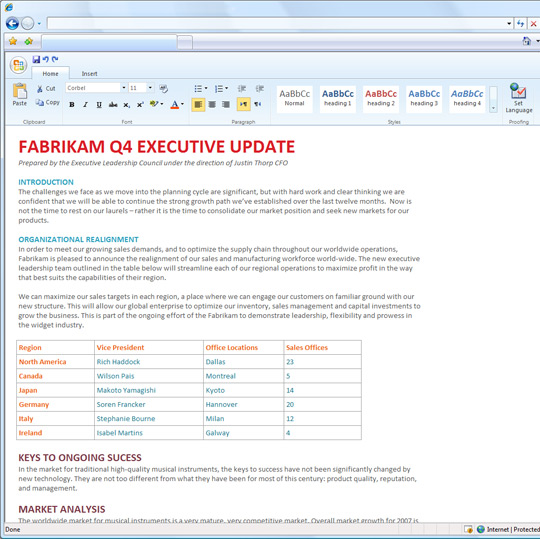The image size is (540, 539).
Task: Click the Internet zone globe in status bar
Action: click(x=481, y=529)
